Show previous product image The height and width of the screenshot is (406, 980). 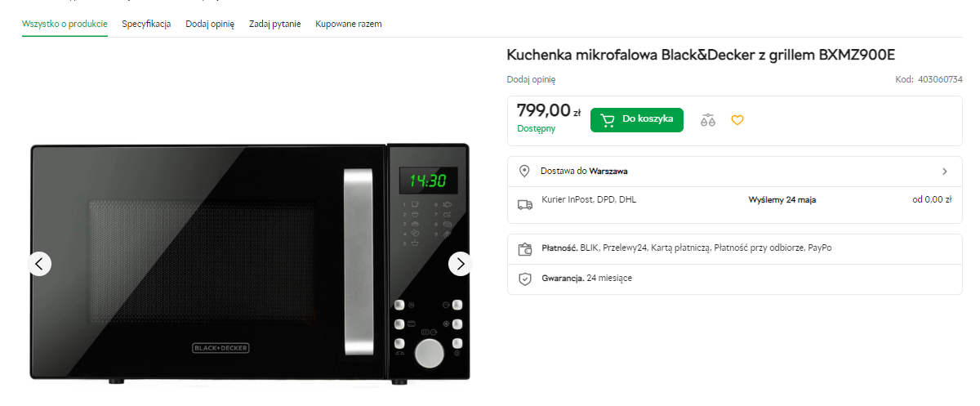(x=40, y=264)
